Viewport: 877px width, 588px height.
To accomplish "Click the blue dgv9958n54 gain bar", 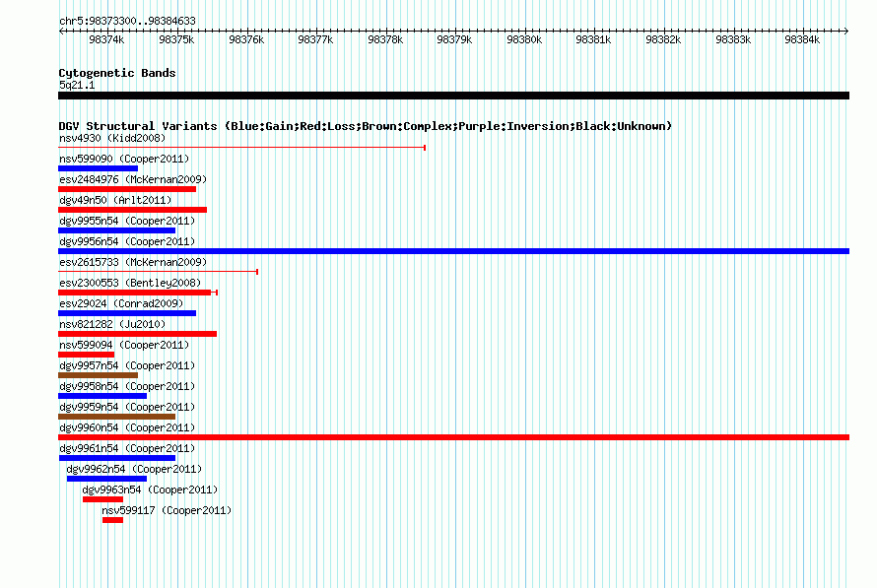I will tap(102, 396).
